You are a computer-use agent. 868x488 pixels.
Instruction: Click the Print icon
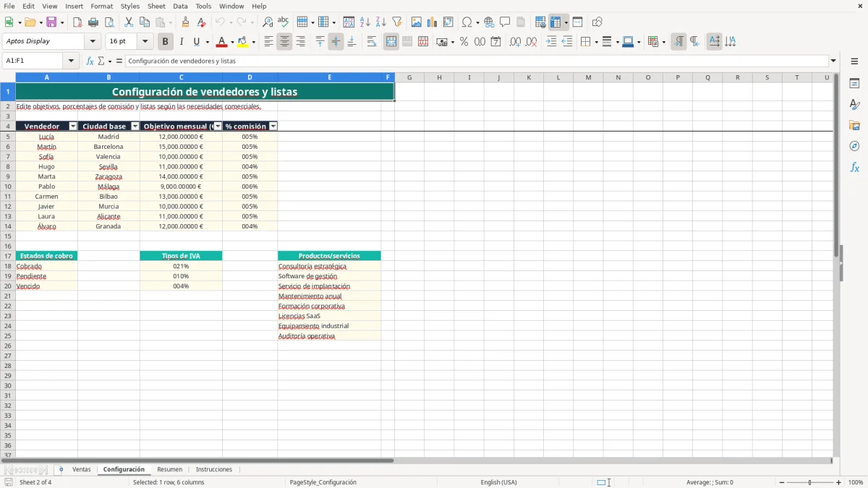click(x=93, y=22)
